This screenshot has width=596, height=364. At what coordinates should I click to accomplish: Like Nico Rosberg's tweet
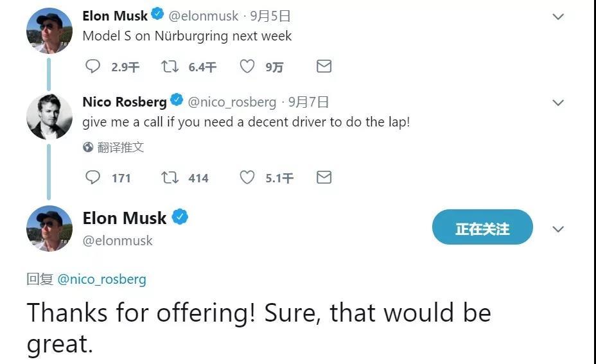point(247,177)
